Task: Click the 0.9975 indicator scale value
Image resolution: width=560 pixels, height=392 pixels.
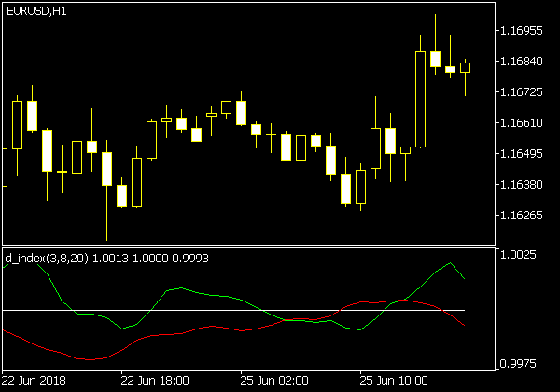Action: [519, 362]
